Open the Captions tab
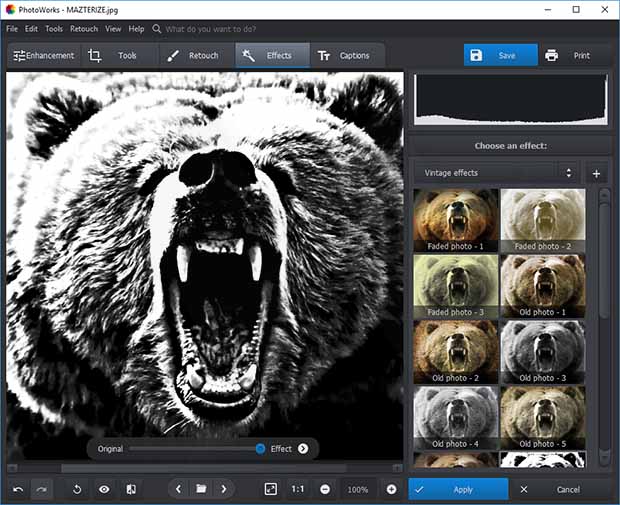The height and width of the screenshot is (505, 620). tap(347, 55)
